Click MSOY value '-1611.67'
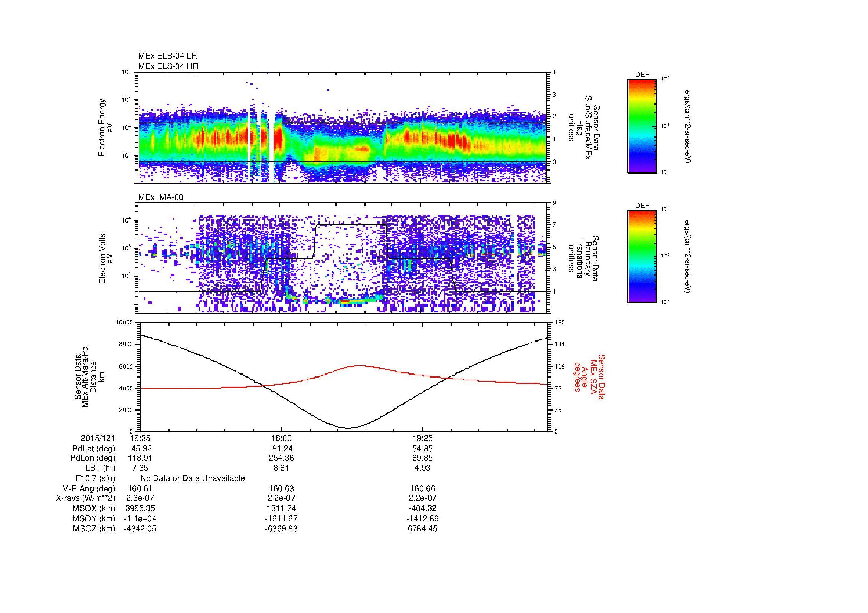Screen dimensions: 868x613 coord(281,518)
